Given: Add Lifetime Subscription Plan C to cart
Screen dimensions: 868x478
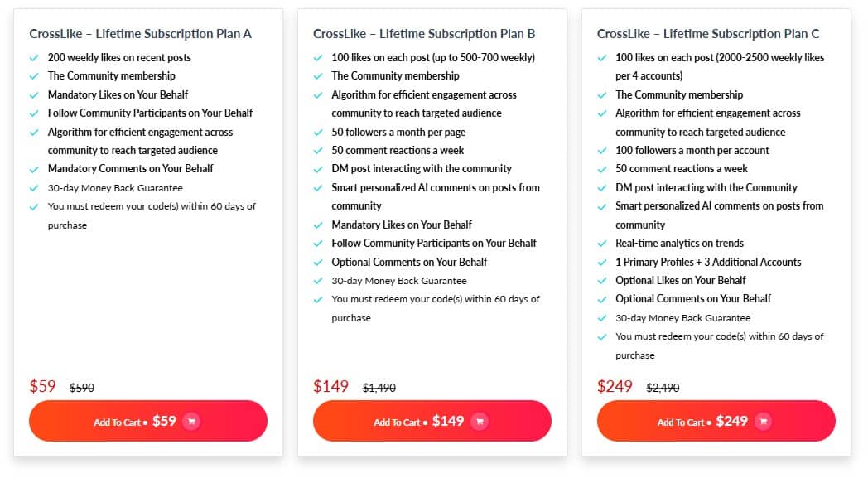Looking at the screenshot, I should (716, 421).
